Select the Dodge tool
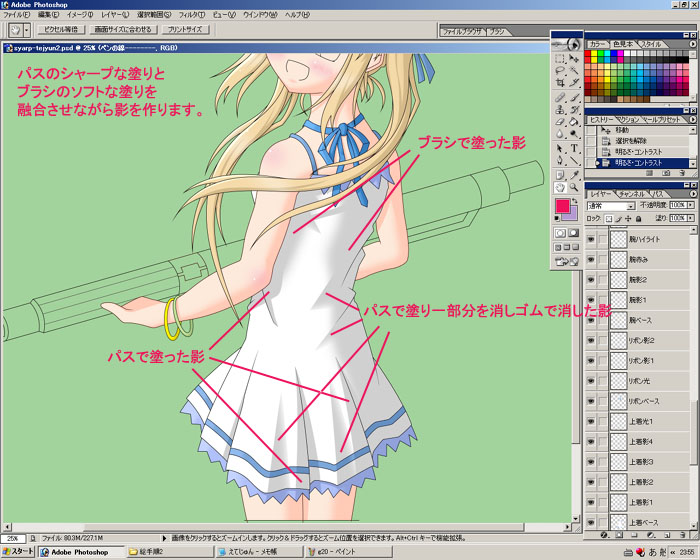Screen dimensions: 700x560 574,134
